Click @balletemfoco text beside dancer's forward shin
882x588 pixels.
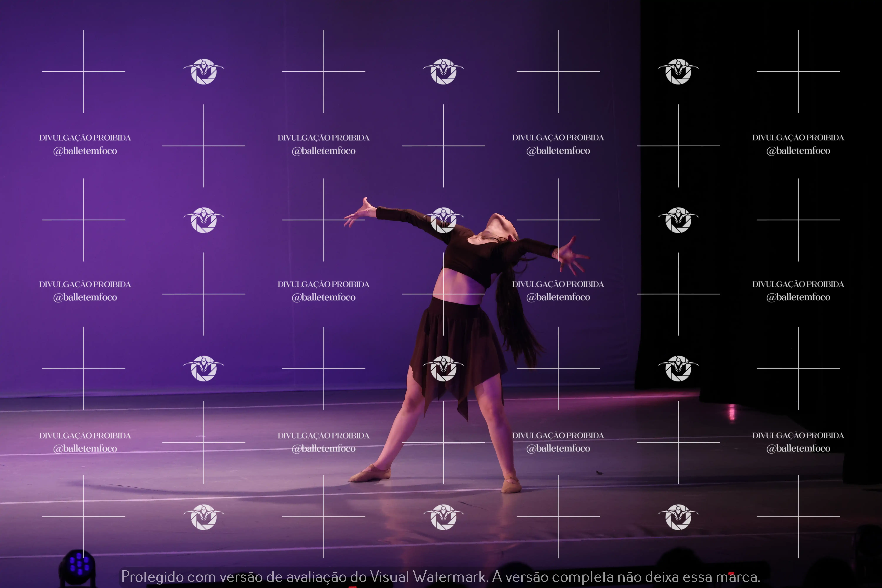(x=324, y=448)
